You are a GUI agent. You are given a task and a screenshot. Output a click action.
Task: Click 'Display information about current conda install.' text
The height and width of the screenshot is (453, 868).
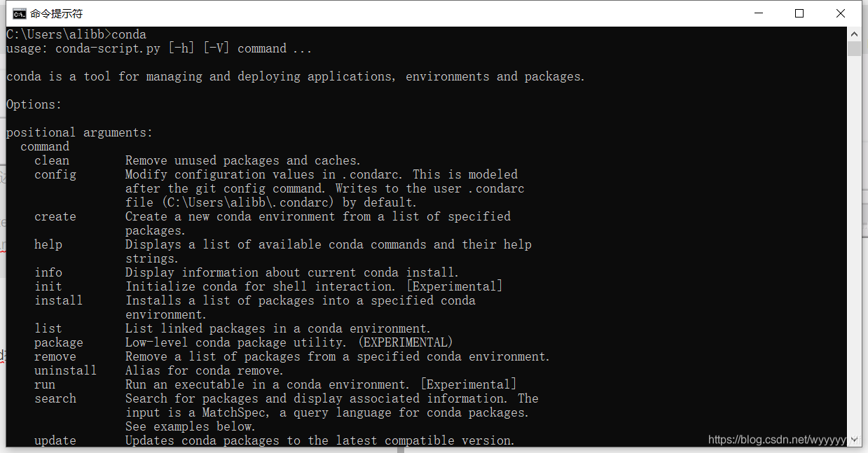click(x=292, y=272)
